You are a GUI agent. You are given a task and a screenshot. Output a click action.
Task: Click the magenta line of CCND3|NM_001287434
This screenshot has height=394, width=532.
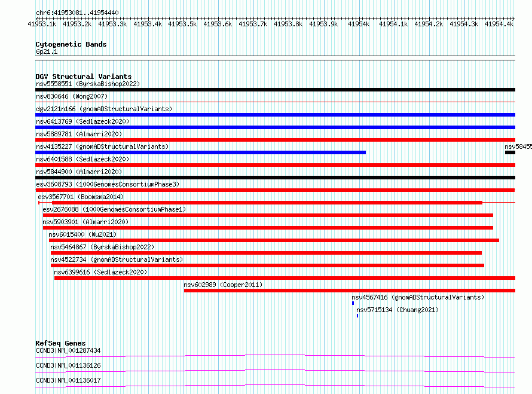click(x=275, y=356)
